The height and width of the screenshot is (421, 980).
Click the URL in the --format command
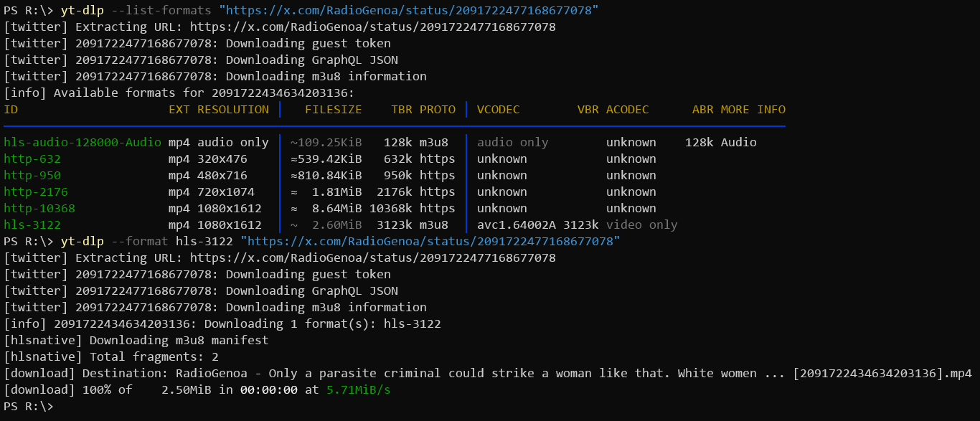pyautogui.click(x=430, y=241)
